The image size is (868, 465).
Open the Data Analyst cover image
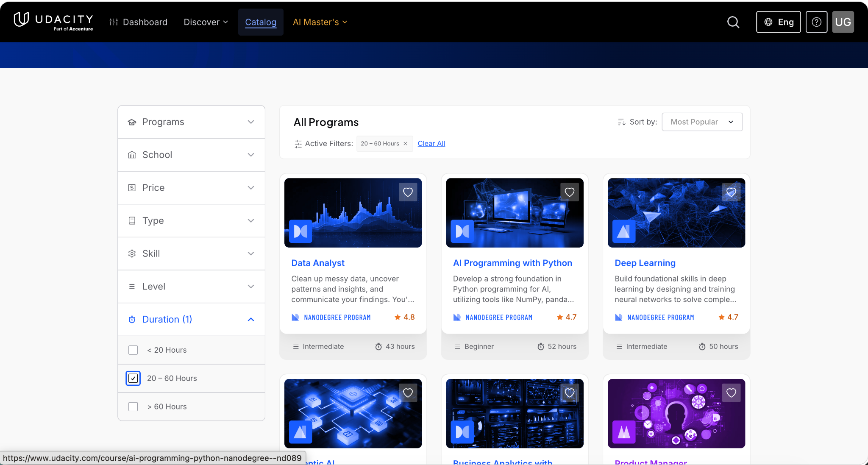point(353,213)
